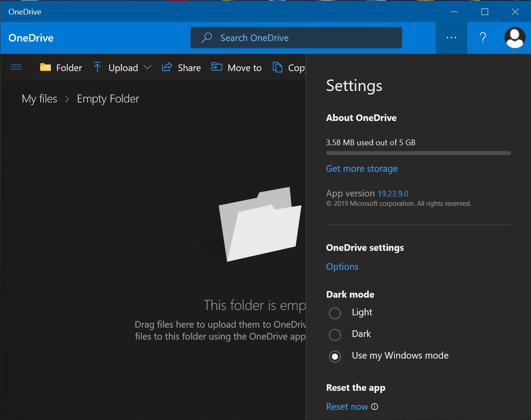Expand the Upload dropdown chevron

tap(147, 68)
